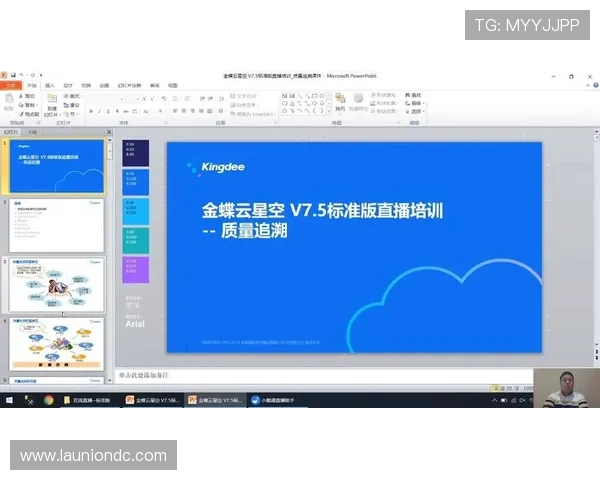Click the Cut (剪切) button
The image size is (600, 480).
click(28, 96)
